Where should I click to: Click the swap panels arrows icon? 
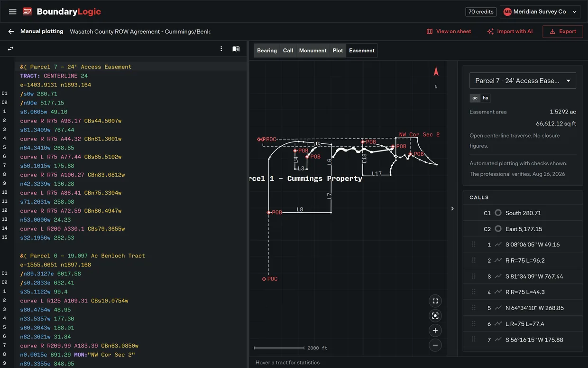coord(10,49)
